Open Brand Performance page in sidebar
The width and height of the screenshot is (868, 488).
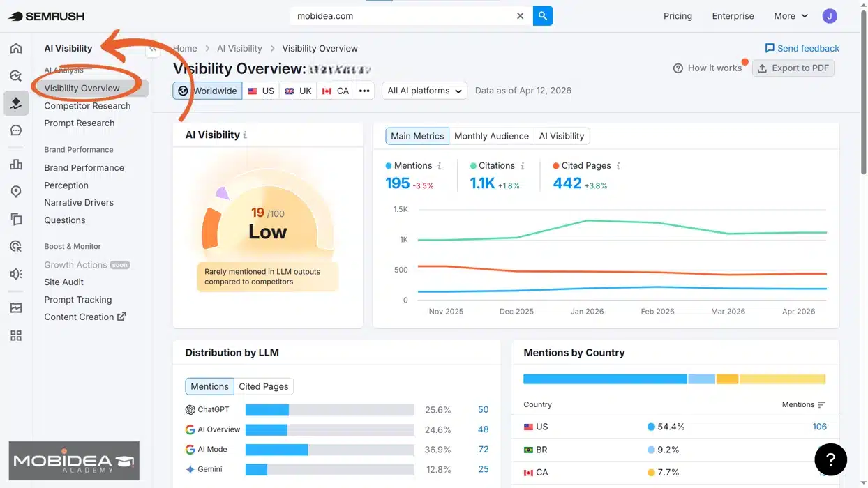point(84,168)
